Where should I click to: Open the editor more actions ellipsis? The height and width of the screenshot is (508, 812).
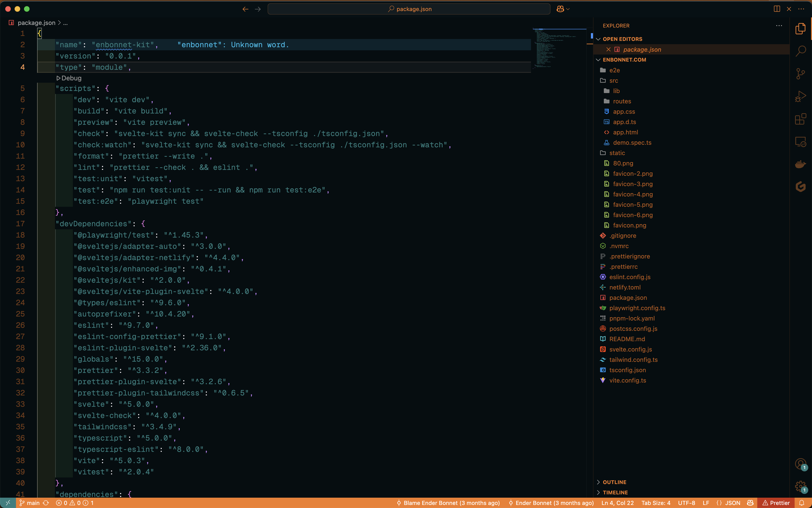point(801,9)
